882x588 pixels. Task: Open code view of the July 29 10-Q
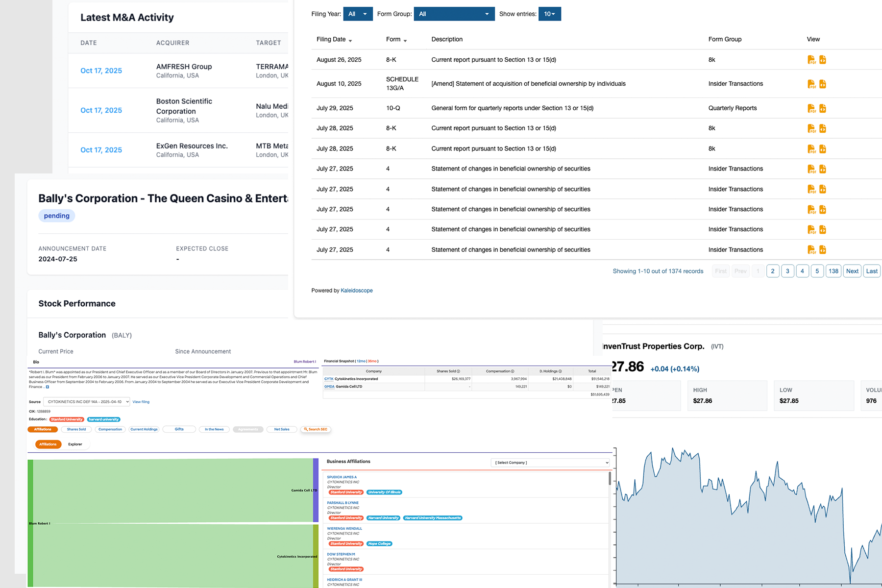pos(823,108)
